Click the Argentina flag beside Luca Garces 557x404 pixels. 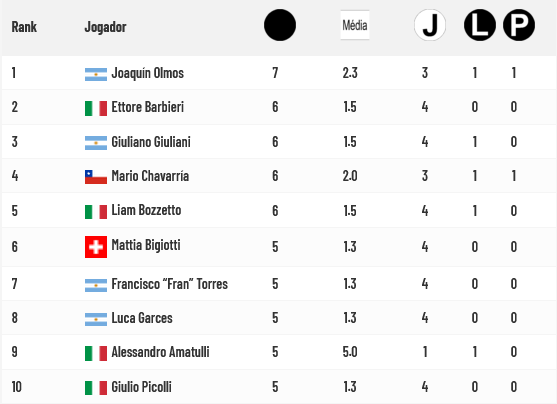tap(96, 319)
